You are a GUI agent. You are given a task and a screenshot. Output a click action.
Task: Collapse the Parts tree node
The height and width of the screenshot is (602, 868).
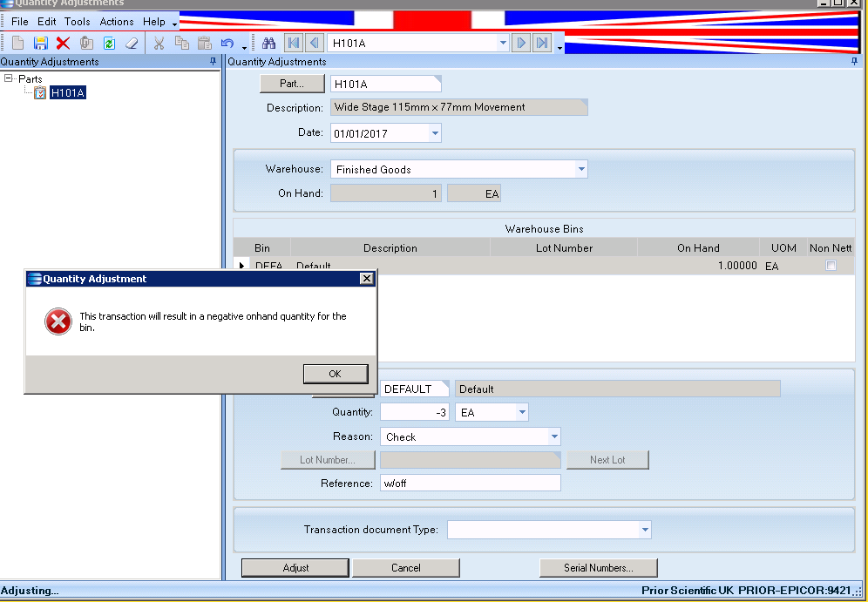pyautogui.click(x=9, y=78)
